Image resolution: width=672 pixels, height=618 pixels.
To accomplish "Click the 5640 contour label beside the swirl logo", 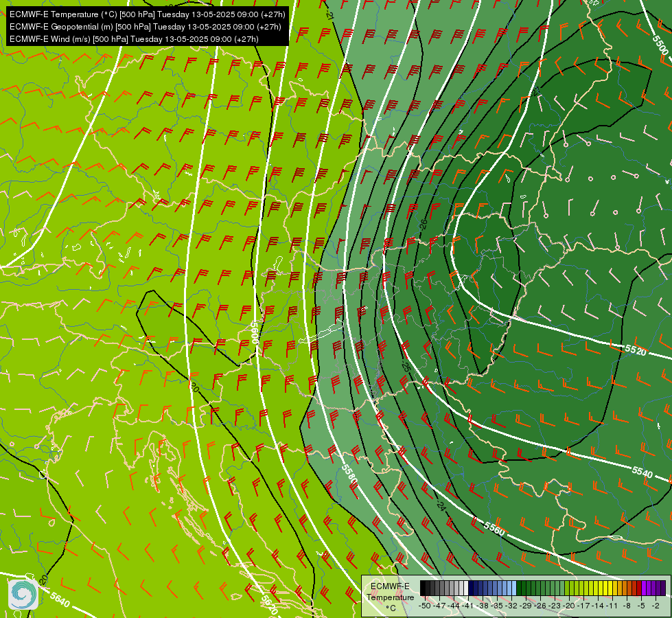I will point(60,599).
